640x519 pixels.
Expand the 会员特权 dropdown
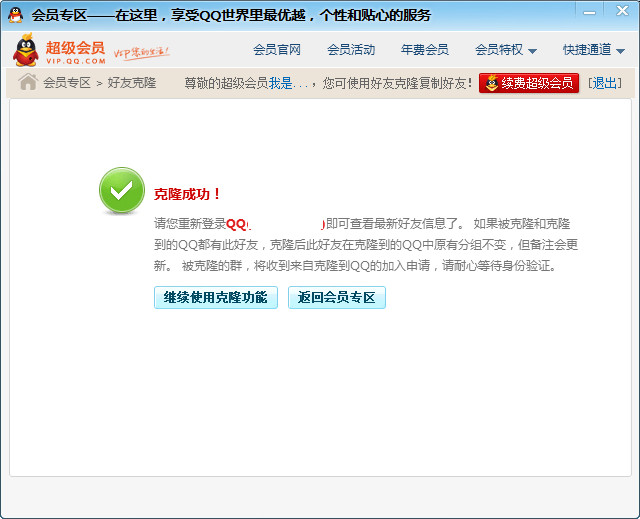[505, 50]
